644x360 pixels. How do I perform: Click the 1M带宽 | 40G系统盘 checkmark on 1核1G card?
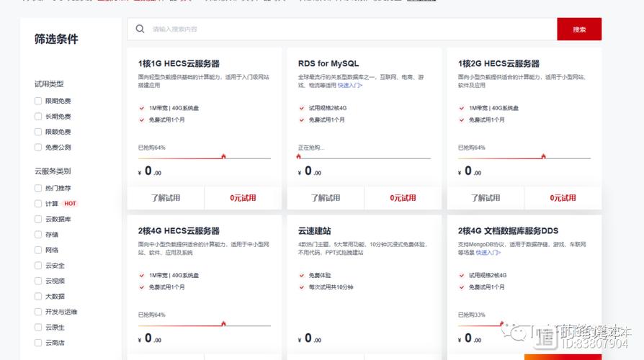click(142, 108)
